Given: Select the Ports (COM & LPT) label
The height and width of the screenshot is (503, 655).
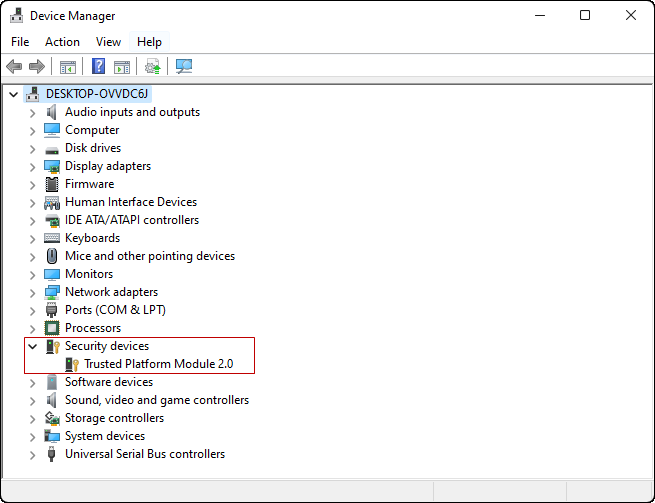Looking at the screenshot, I should 115,310.
